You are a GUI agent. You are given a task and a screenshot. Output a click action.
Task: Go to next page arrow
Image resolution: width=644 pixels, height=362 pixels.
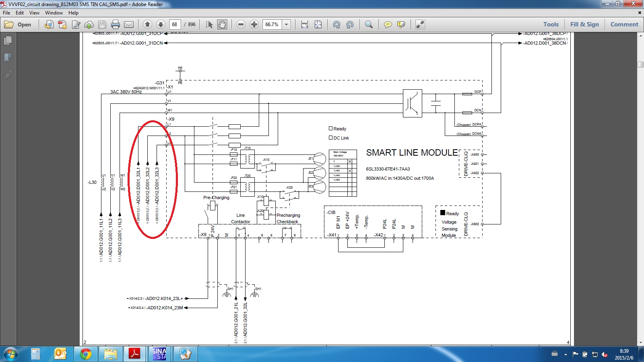click(161, 25)
